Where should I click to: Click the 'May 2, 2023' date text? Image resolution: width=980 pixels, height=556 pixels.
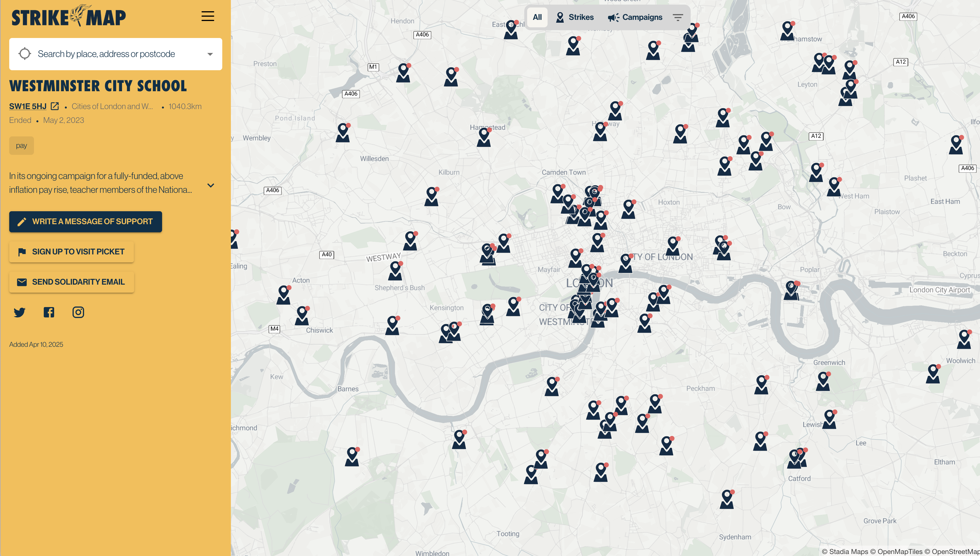pos(64,120)
